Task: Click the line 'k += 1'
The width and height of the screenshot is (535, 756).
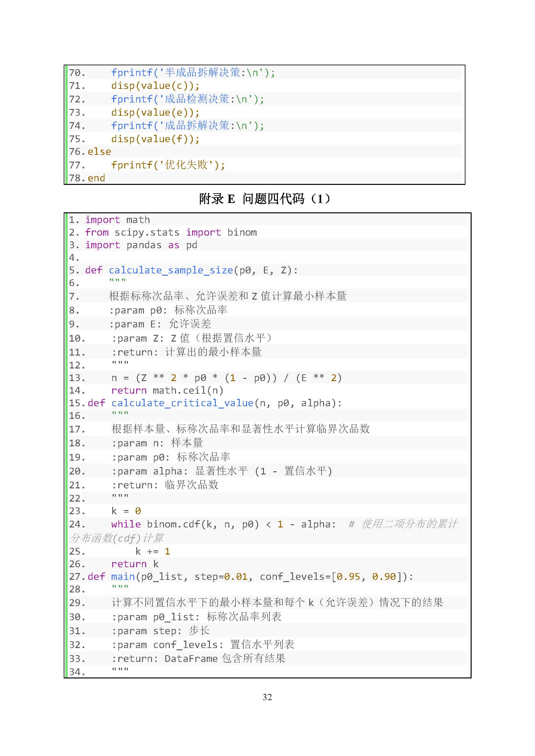Action: click(153, 551)
